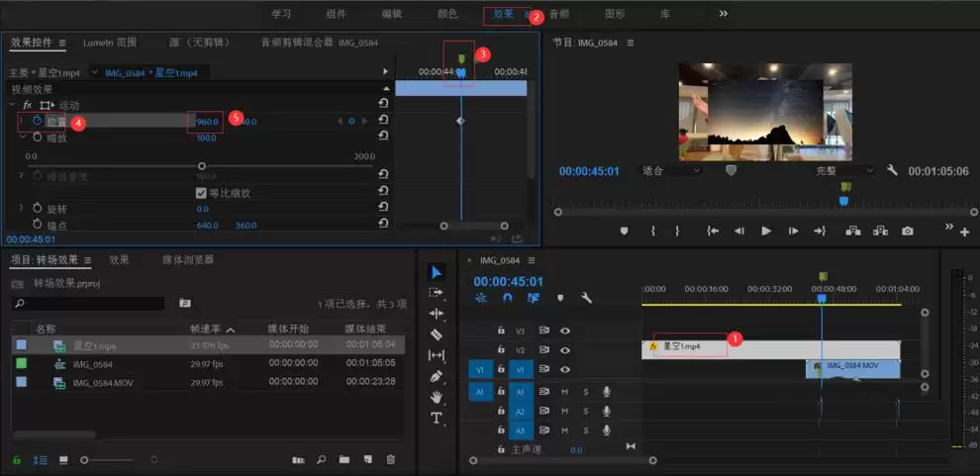980x476 pixels.
Task: Select the Slip tool
Action: (x=437, y=355)
